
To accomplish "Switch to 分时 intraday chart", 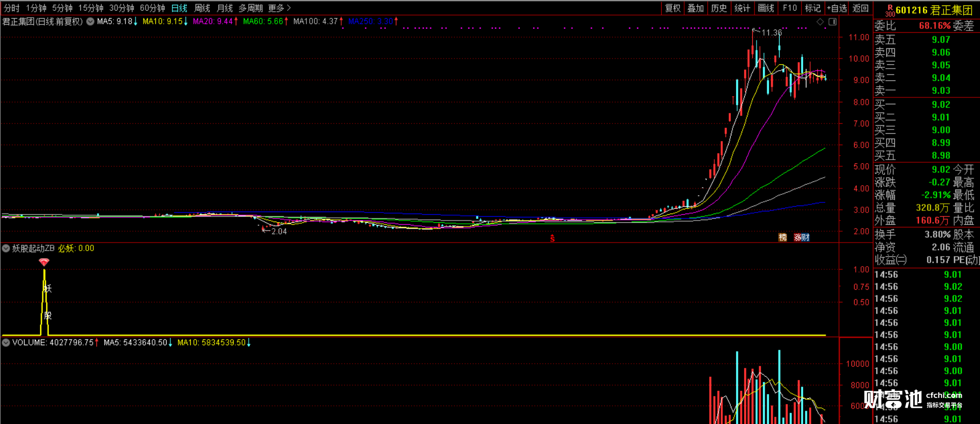I will (x=12, y=8).
